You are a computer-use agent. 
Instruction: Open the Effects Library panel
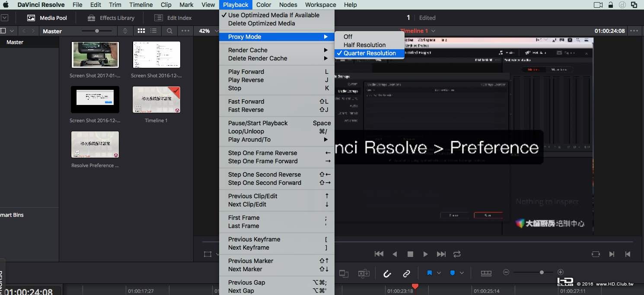coord(111,18)
